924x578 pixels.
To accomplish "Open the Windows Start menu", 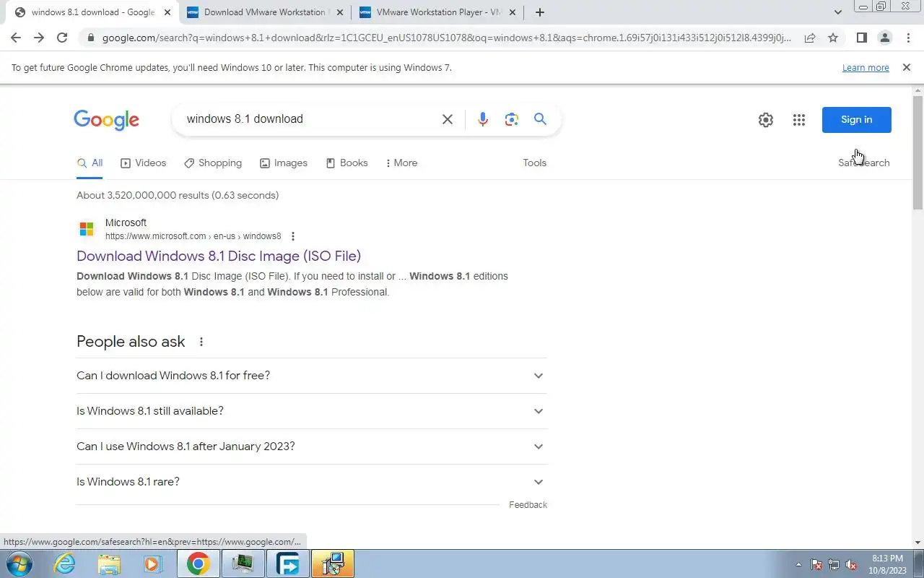I will 19,564.
